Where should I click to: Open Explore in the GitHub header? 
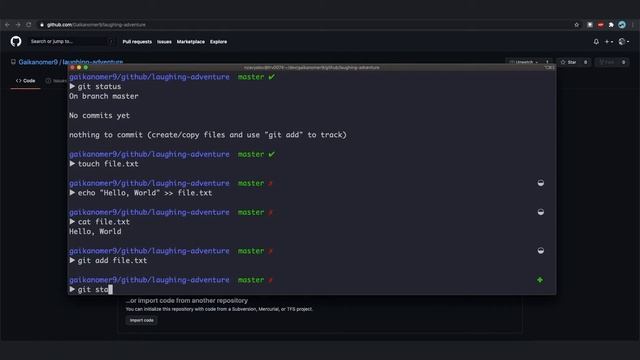pyautogui.click(x=218, y=42)
